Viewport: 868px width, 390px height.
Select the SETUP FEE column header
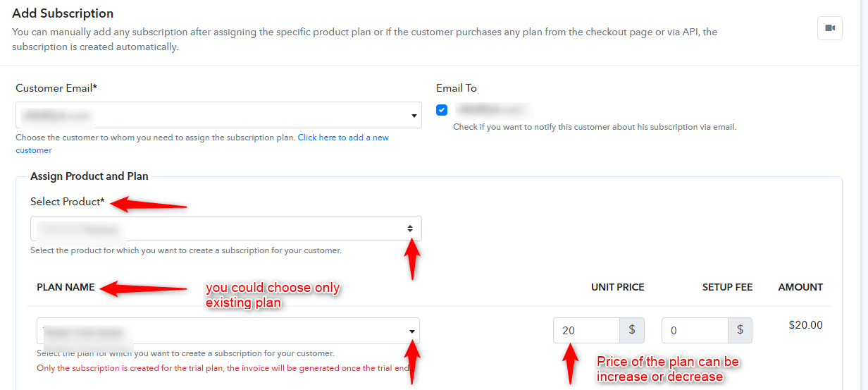coord(727,287)
